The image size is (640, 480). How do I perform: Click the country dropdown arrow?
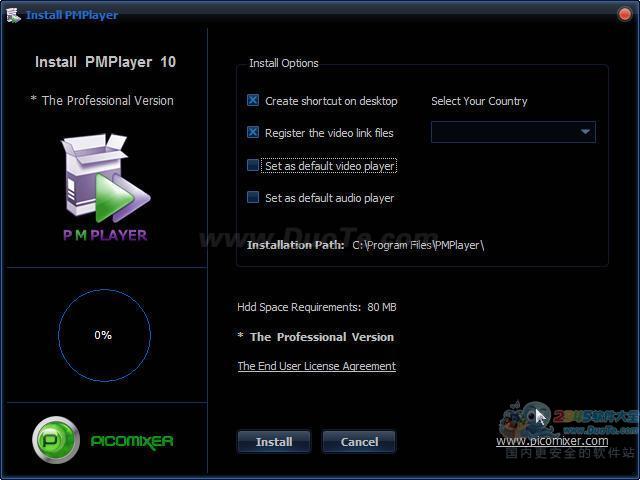pyautogui.click(x=585, y=132)
